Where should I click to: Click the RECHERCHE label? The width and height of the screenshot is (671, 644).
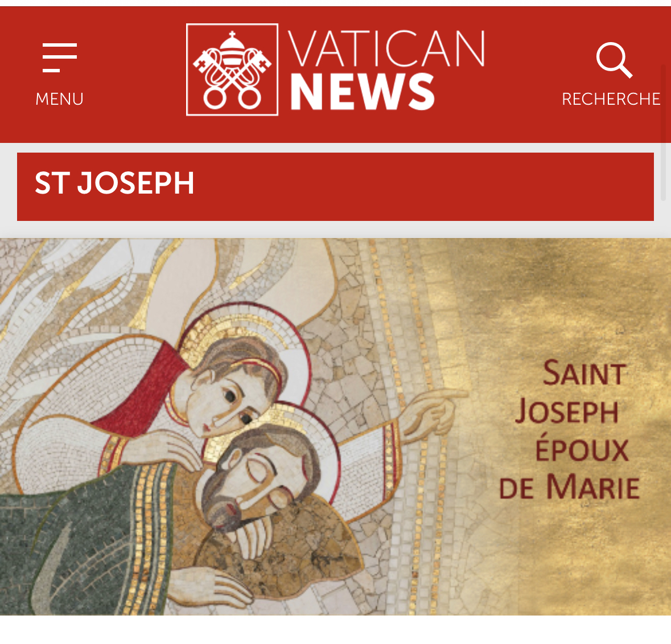pyautogui.click(x=611, y=99)
